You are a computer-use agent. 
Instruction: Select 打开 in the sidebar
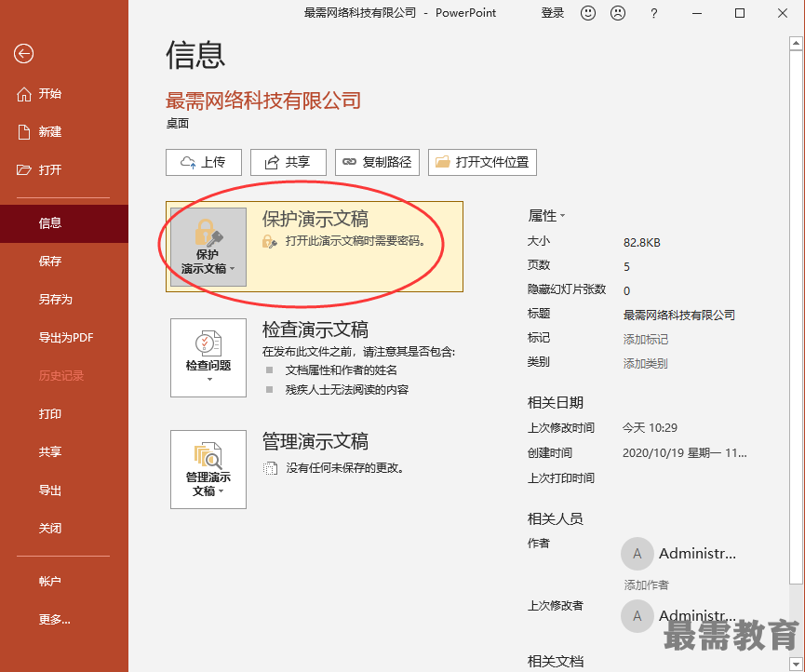click(64, 170)
